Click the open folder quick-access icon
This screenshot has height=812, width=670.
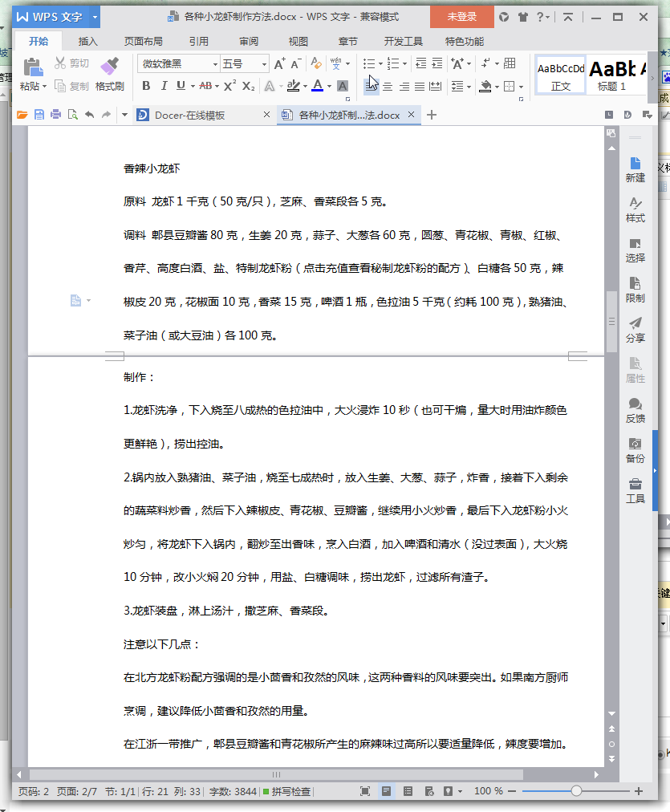tap(22, 115)
